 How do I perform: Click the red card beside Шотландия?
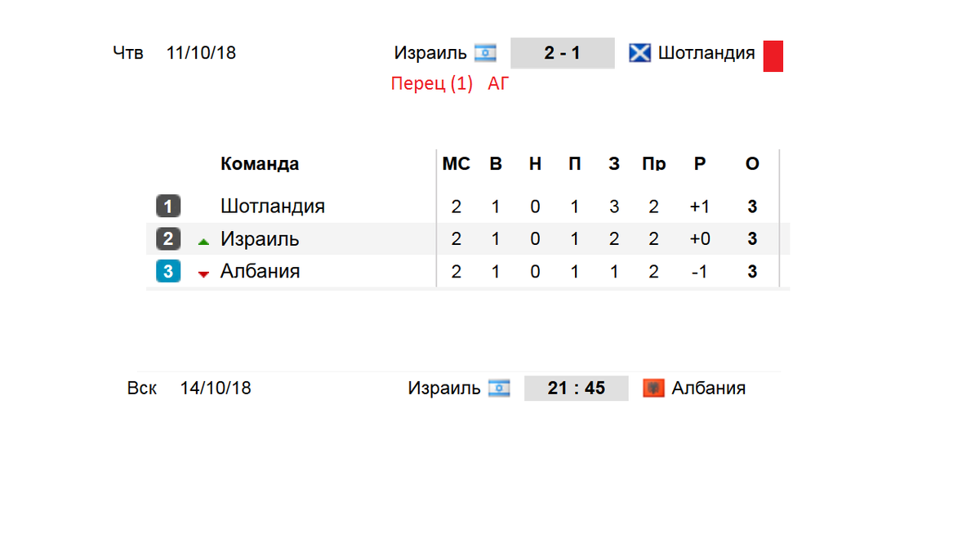pyautogui.click(x=773, y=56)
